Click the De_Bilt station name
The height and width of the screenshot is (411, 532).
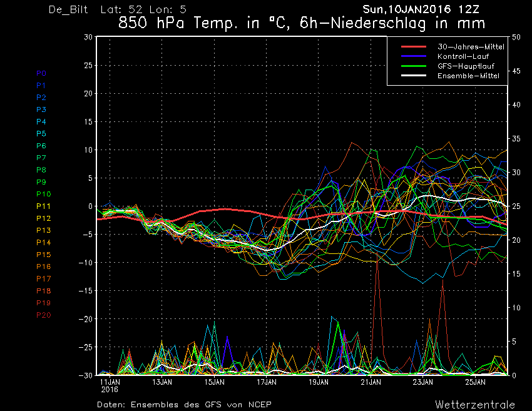(68, 9)
